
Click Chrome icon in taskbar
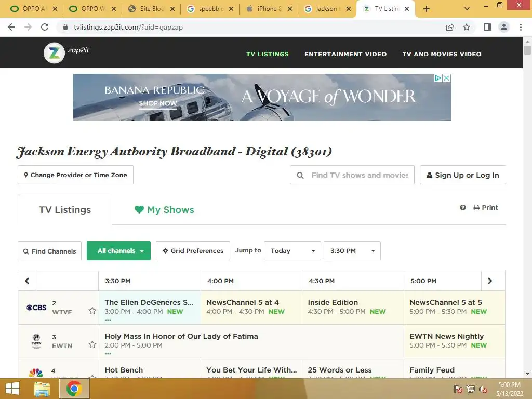point(74,389)
